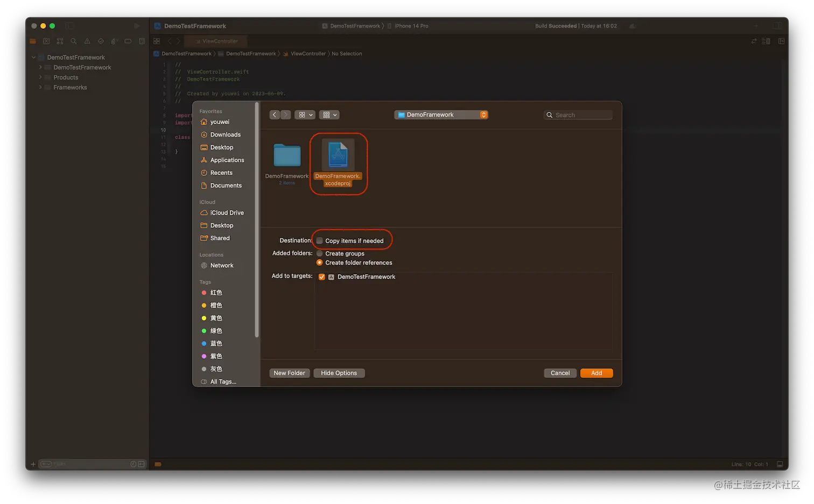The width and height of the screenshot is (814, 504).
Task: Show recently modified files clock filter
Action: pos(133,464)
